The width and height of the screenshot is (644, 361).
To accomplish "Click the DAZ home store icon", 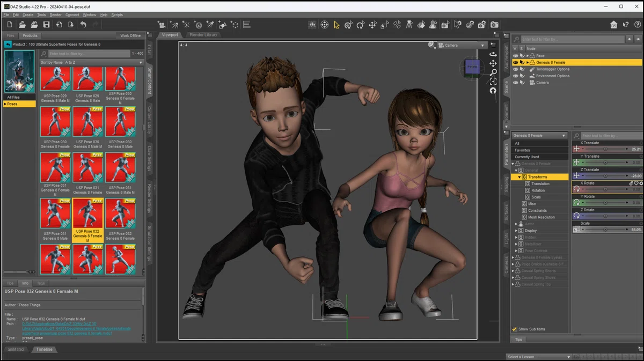I will point(614,25).
